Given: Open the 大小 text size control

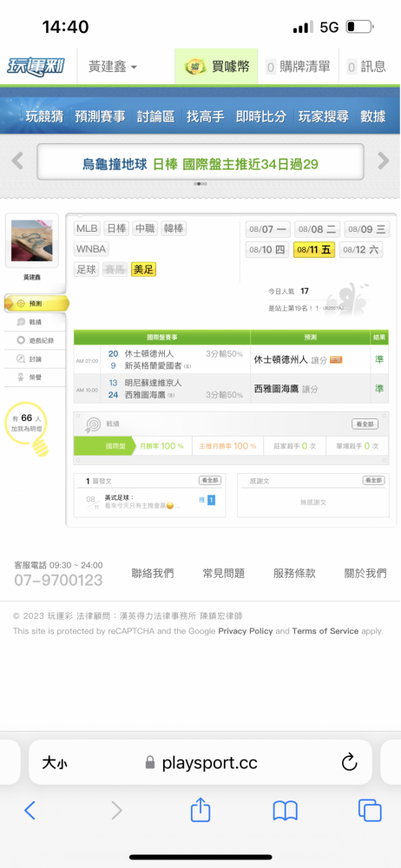Looking at the screenshot, I should coord(55,763).
